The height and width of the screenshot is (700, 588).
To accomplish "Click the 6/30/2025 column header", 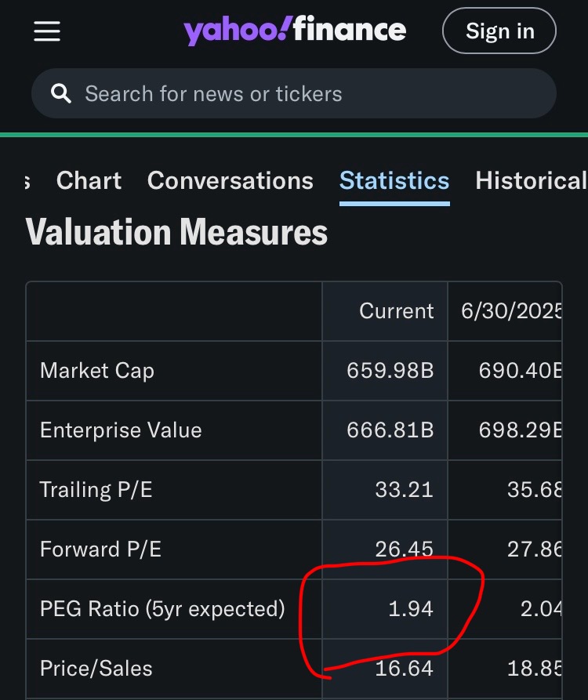I will (x=511, y=311).
